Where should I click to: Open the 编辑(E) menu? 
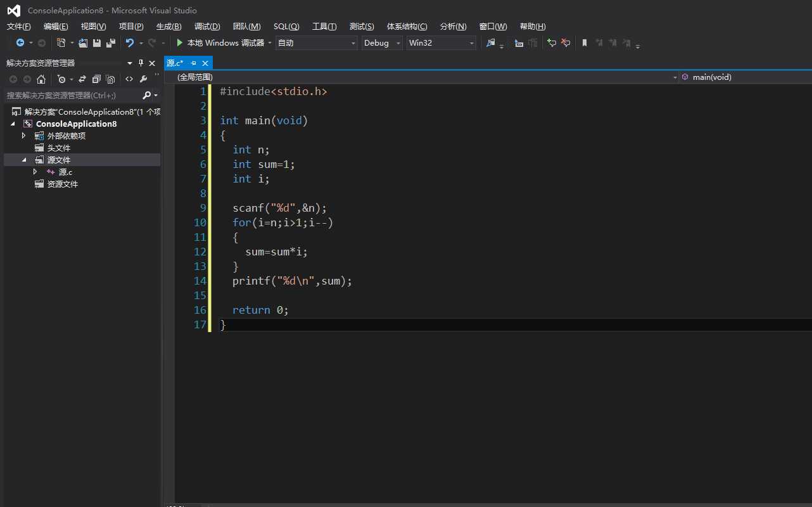(56, 27)
